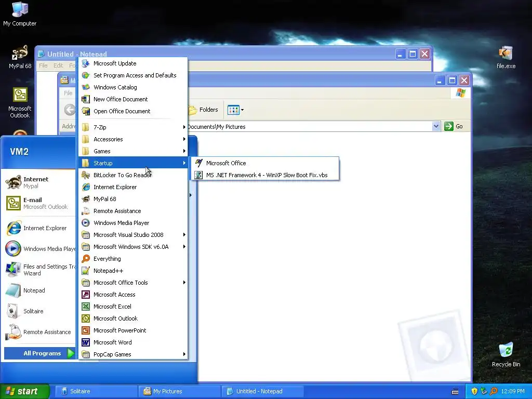Switch to My Pictures taskbar button
The height and width of the screenshot is (399, 532).
pos(179,391)
